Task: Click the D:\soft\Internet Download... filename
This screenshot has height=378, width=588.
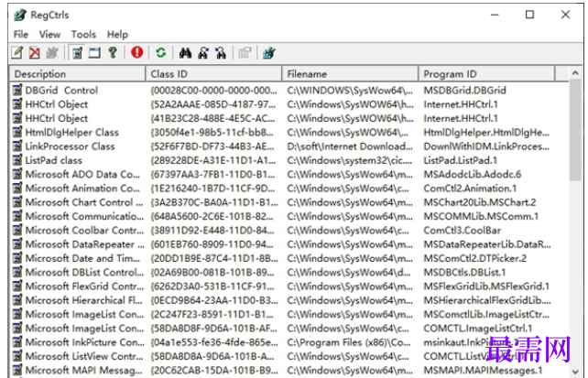Action: click(350, 146)
